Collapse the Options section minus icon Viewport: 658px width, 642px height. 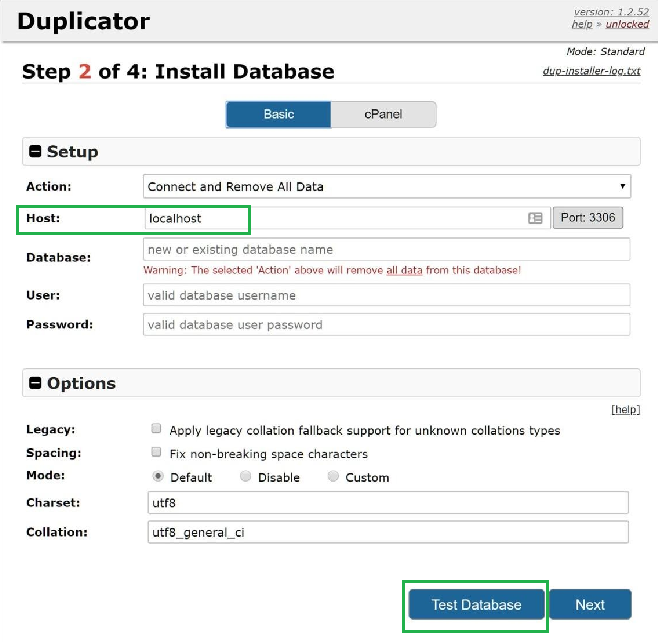tap(35, 383)
